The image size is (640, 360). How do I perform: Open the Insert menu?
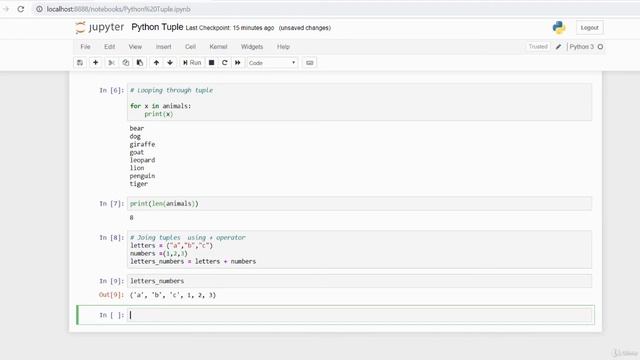[x=164, y=47]
